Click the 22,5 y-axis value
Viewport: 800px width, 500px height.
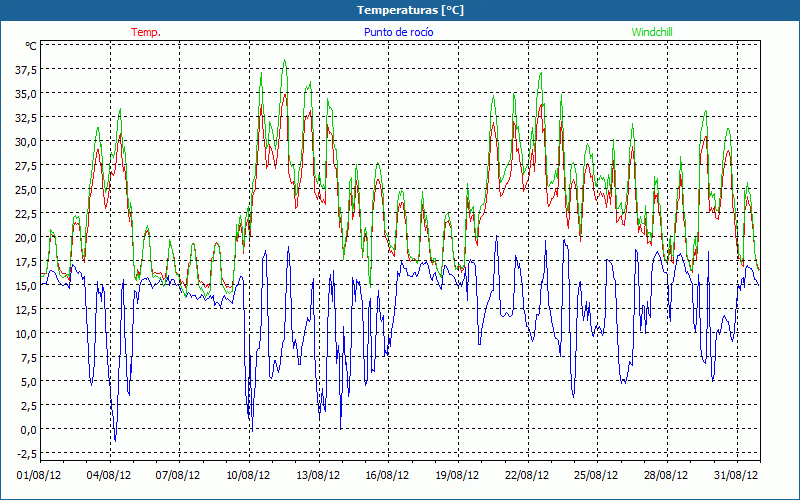pyautogui.click(x=26, y=214)
